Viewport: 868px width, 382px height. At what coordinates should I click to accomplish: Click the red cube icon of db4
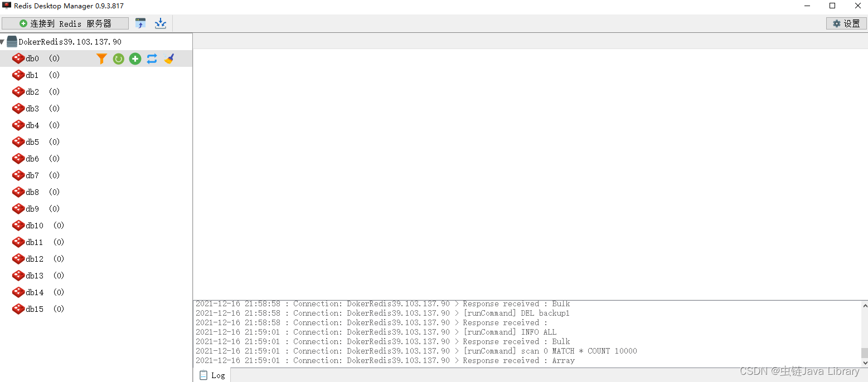point(18,125)
